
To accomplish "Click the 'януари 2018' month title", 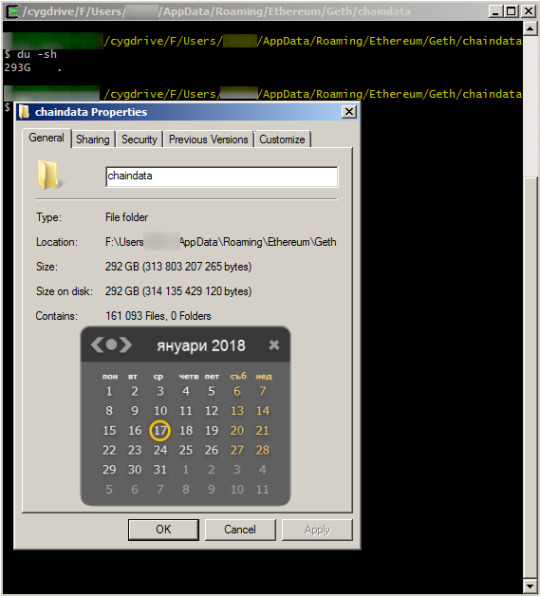I will pyautogui.click(x=201, y=346).
